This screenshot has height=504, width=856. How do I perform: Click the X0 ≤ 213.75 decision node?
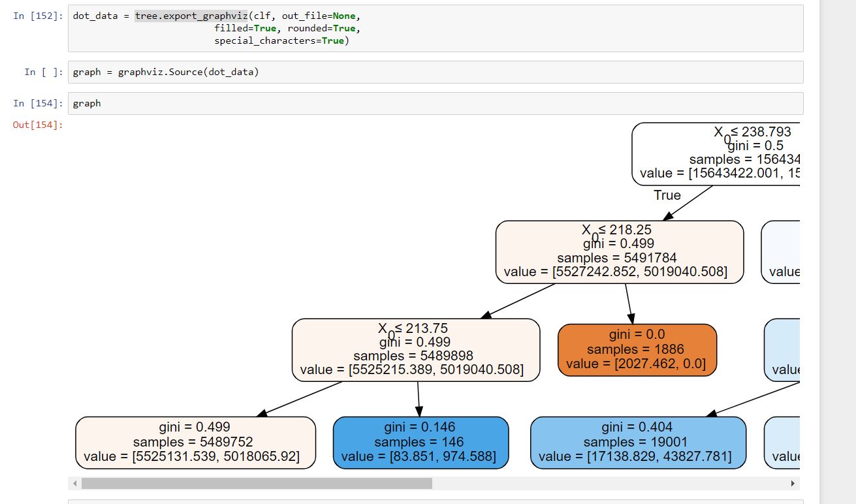pyautogui.click(x=416, y=350)
